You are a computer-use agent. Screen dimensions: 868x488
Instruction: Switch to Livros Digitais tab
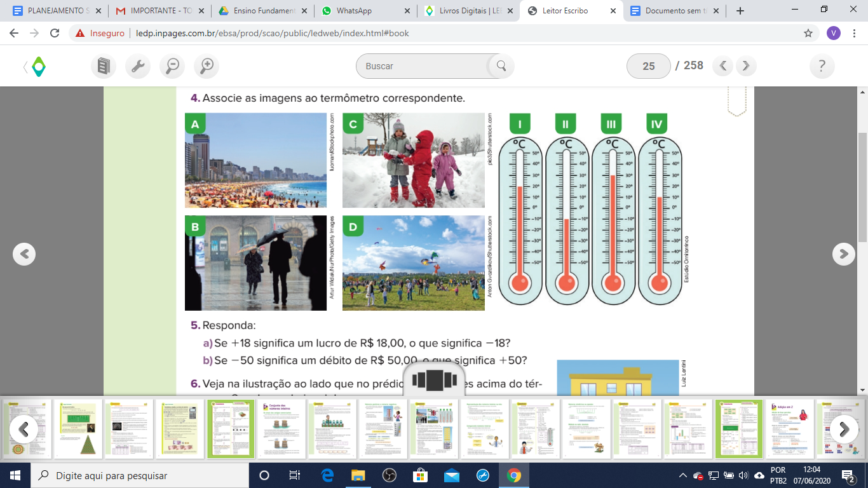pos(468,11)
